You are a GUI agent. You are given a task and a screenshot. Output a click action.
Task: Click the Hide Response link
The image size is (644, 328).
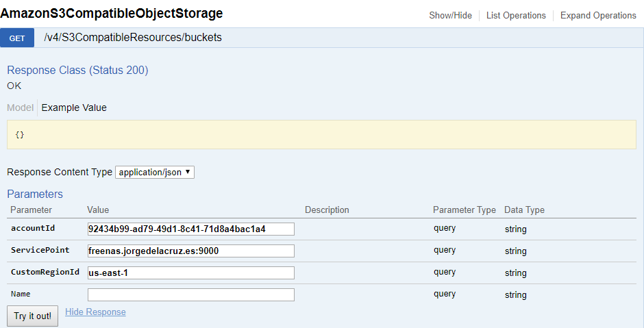pyautogui.click(x=95, y=312)
